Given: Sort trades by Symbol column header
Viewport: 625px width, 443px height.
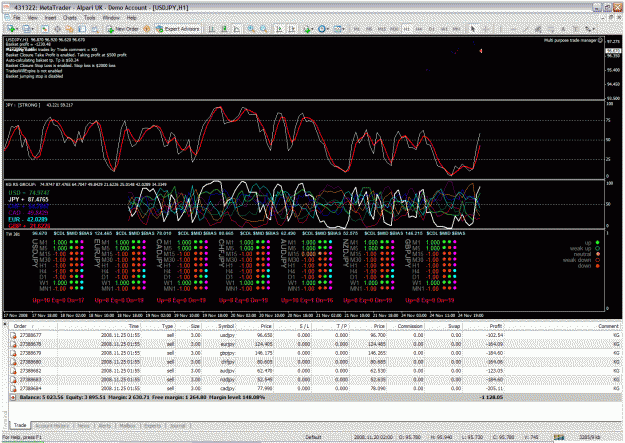Looking at the screenshot, I should pyautogui.click(x=219, y=326).
